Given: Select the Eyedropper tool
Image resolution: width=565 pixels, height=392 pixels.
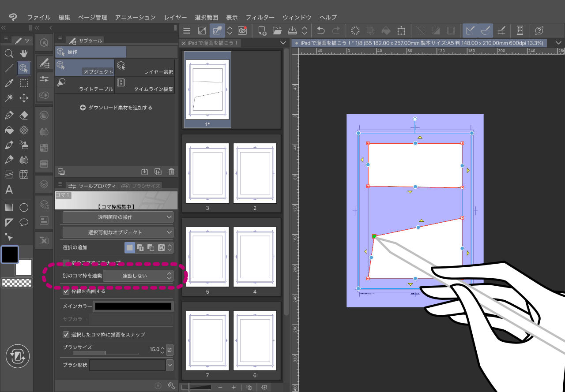Looking at the screenshot, I should 9,83.
